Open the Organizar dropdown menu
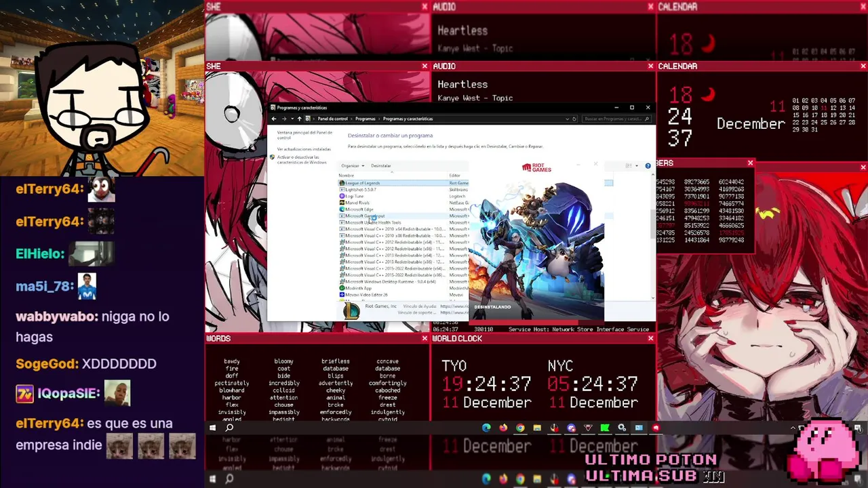 click(353, 165)
